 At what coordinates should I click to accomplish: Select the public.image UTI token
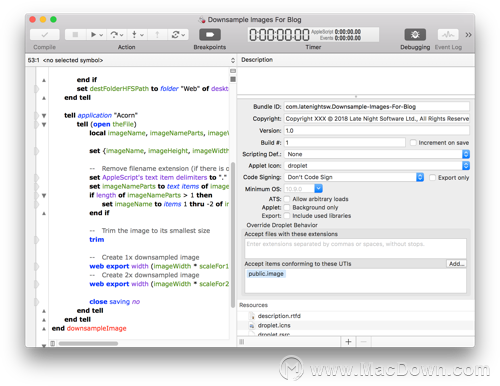266,274
